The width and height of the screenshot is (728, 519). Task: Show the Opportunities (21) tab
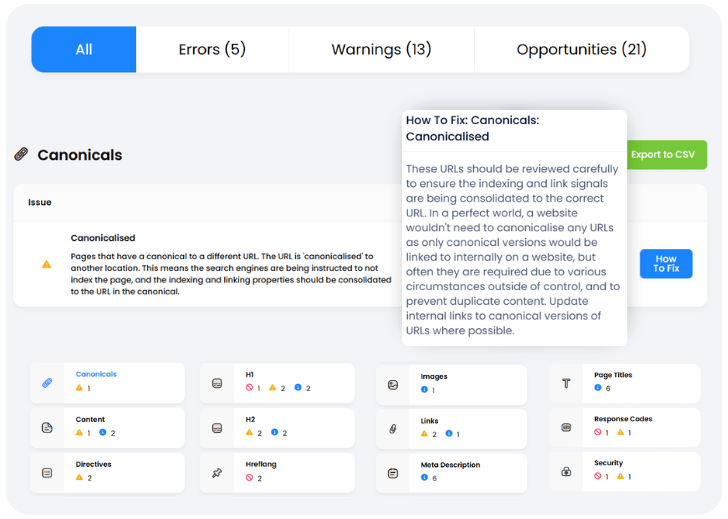point(581,49)
